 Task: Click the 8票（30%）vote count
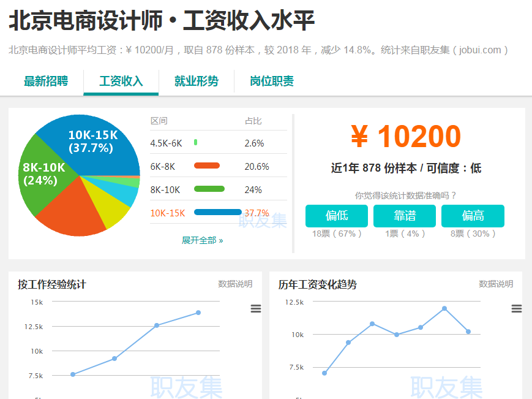tap(473, 234)
